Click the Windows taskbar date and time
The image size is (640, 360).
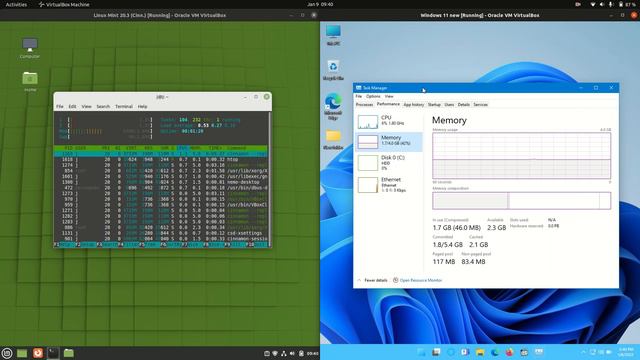click(x=626, y=352)
